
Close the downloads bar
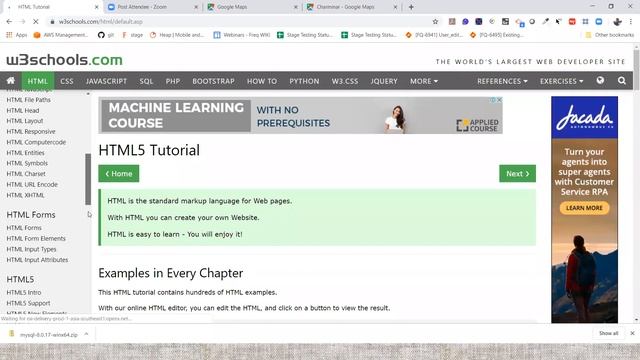[632, 333]
